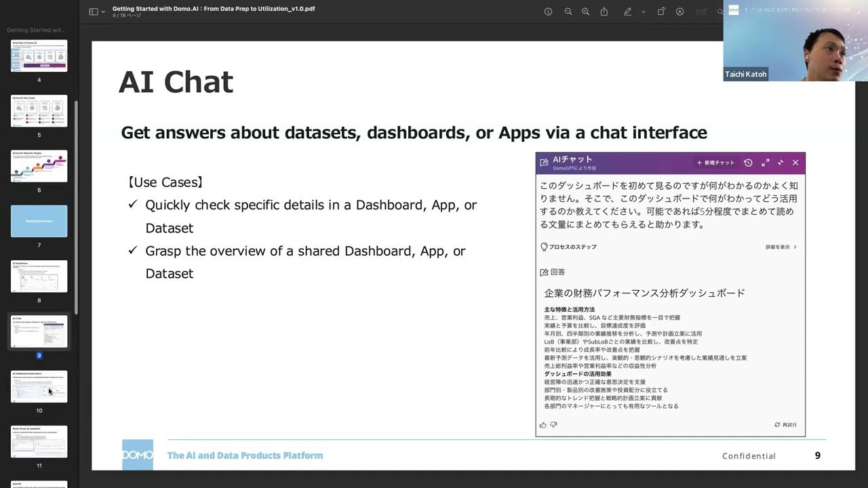
Task: Click the 新規チャット new chat button
Action: tap(715, 163)
